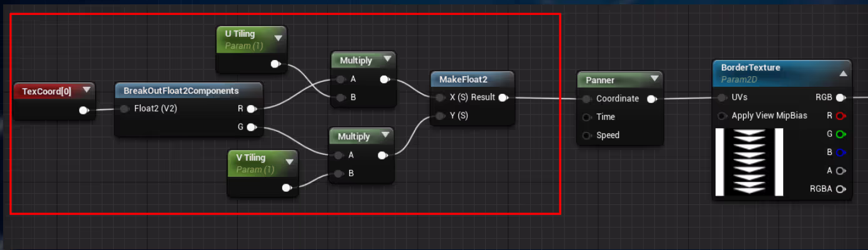Click the red R output pin of BorderTexture
Viewport: 868px width, 250px height.
pyautogui.click(x=841, y=116)
